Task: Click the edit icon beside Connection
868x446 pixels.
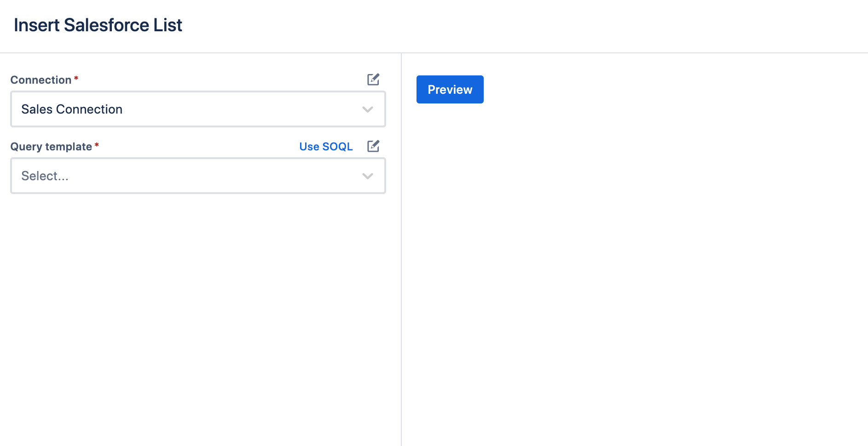Action: tap(373, 80)
